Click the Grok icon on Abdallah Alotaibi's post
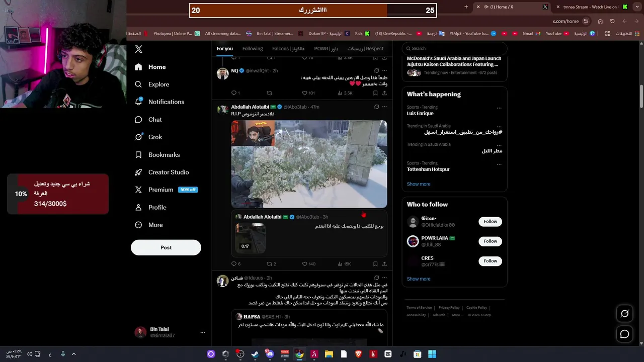Viewport: 644px width, 362px height. (376, 107)
